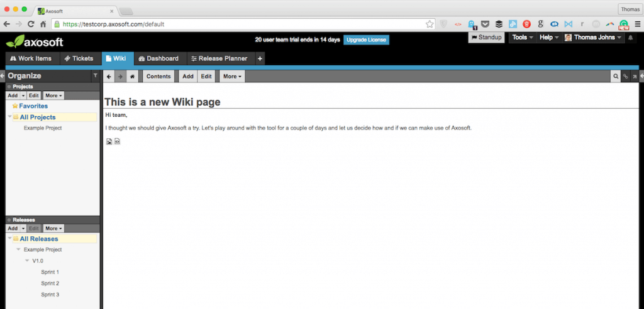Toggle the Releases section header dot

[x=9, y=220]
